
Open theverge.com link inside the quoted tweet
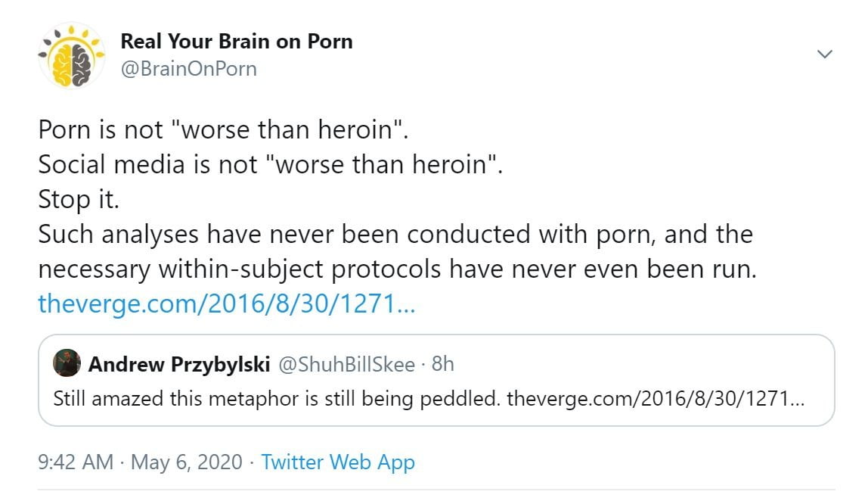tap(656, 398)
